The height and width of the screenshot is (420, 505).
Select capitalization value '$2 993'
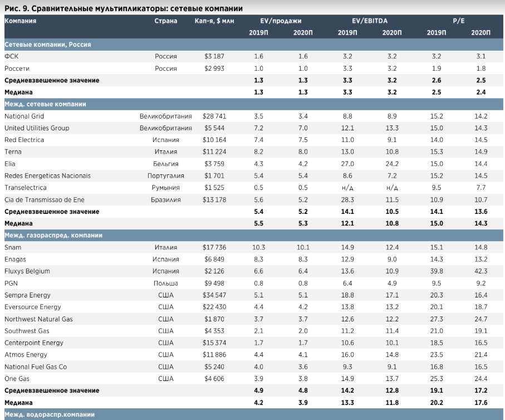tap(214, 69)
